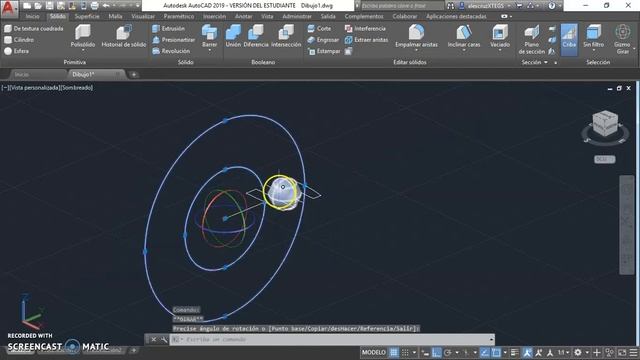Click the Save icon in quick access toolbar
Screen dimensions: 640x360
(x=49, y=6)
